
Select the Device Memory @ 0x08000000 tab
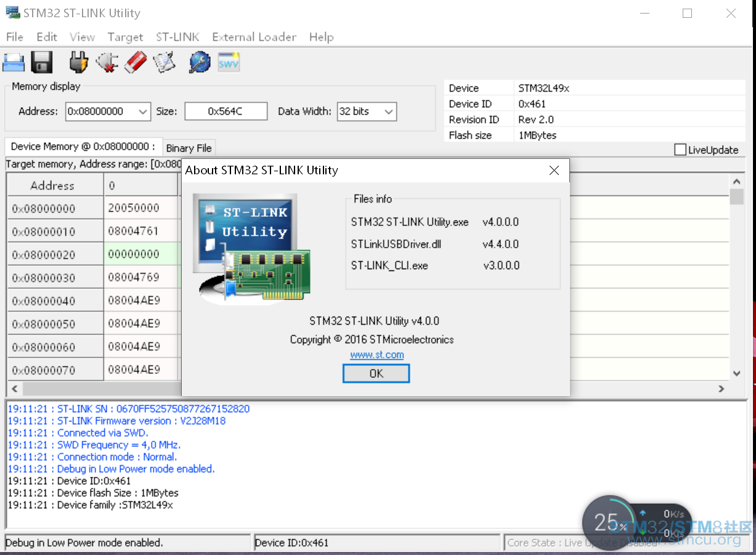point(83,147)
